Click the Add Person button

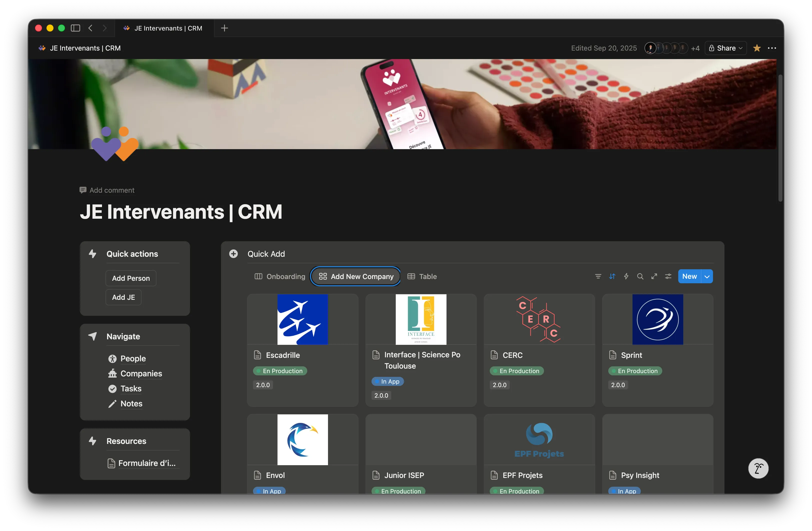tap(131, 278)
